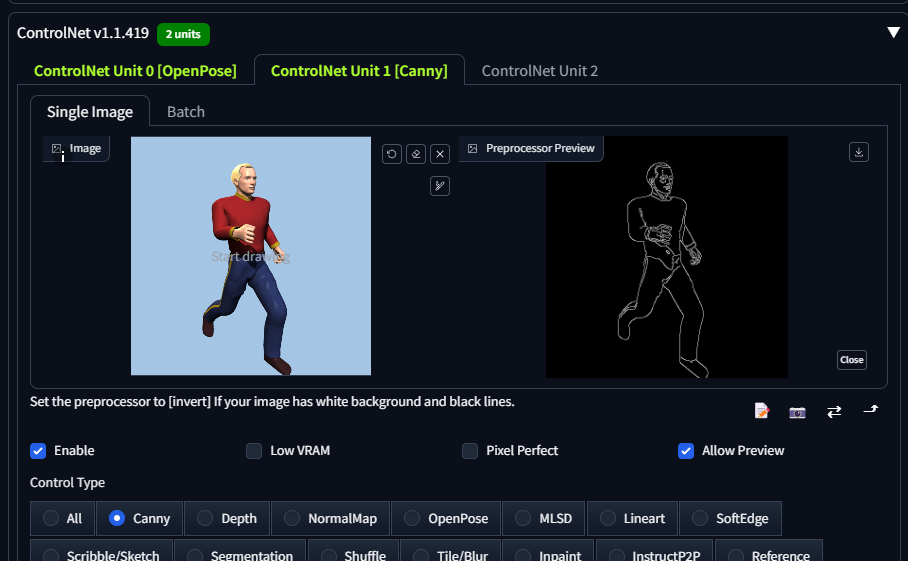Select the InstructP2P control type
This screenshot has height=561, width=908.
(x=654, y=552)
